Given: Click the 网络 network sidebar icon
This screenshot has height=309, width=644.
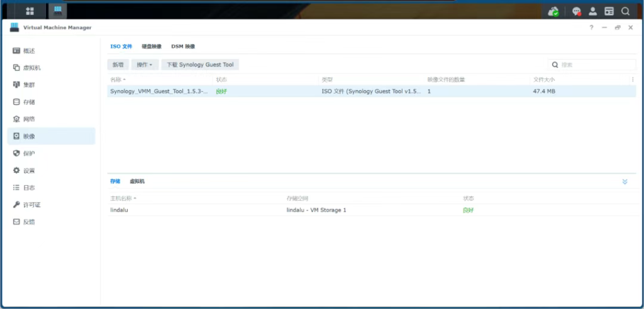Looking at the screenshot, I should (16, 119).
